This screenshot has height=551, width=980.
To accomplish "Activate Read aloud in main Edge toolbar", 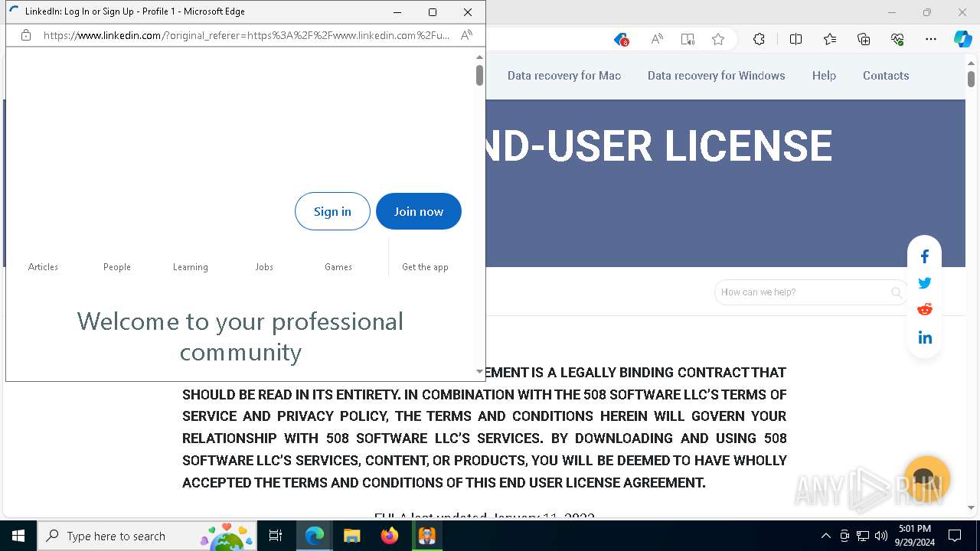I will [657, 40].
